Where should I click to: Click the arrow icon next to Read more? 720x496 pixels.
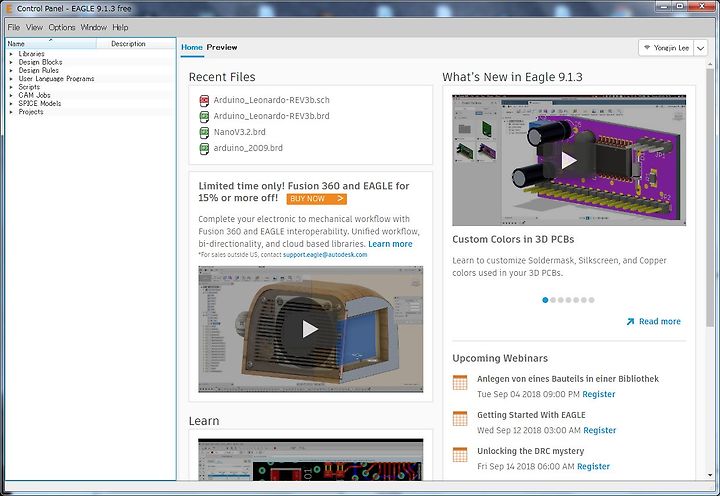point(630,321)
